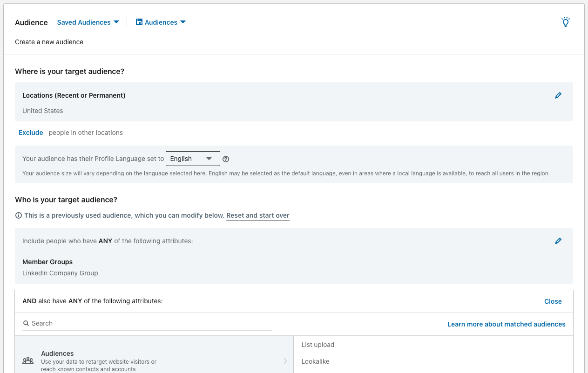The width and height of the screenshot is (588, 373).
Task: Click the LinkedIn logo beside Audiences
Action: 139,22
